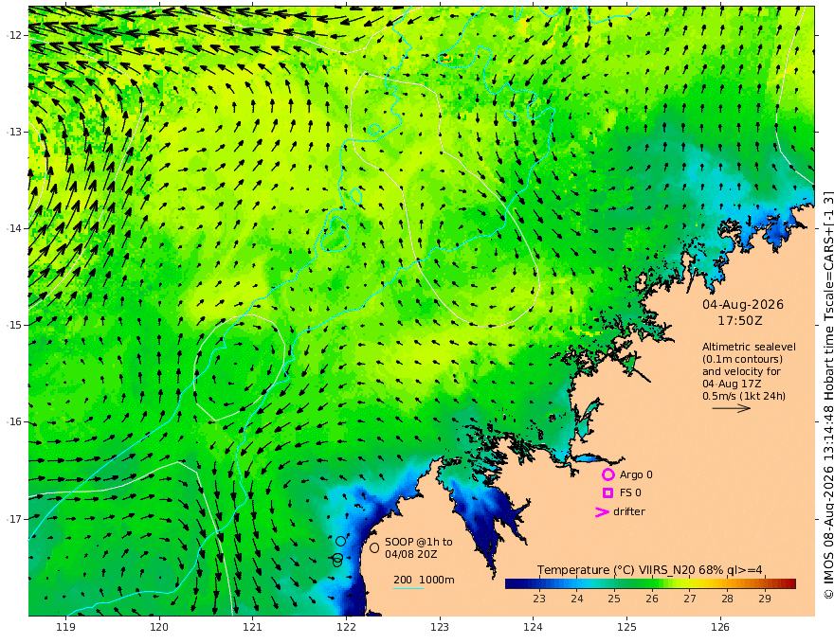834x644 pixels.
Task: Click the colorbar tick label 27
Action: pos(690,599)
